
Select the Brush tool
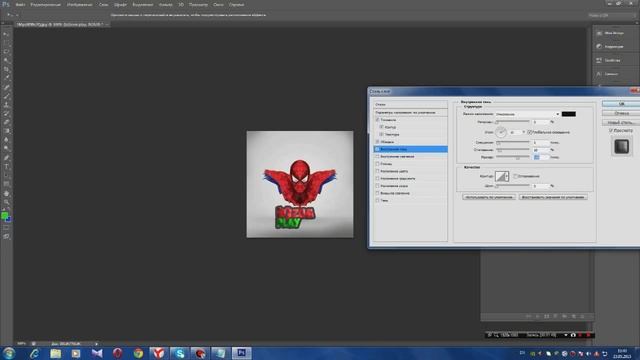tap(6, 96)
